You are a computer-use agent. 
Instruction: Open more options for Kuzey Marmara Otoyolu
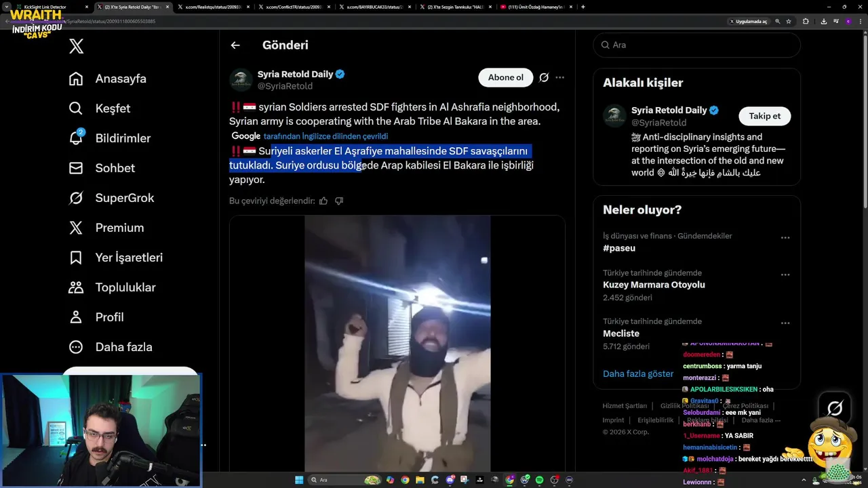[x=785, y=274]
